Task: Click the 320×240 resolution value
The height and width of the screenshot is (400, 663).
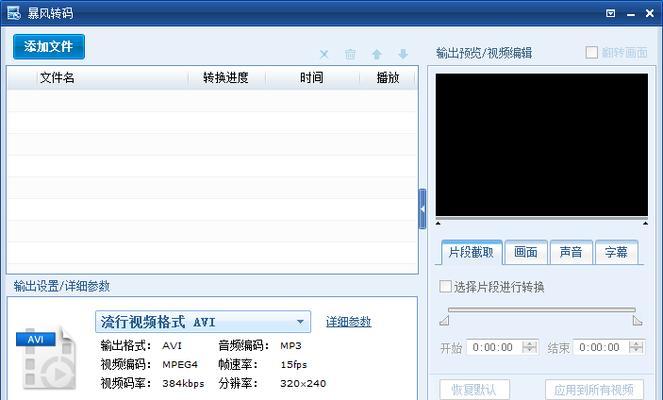Action: tap(303, 384)
